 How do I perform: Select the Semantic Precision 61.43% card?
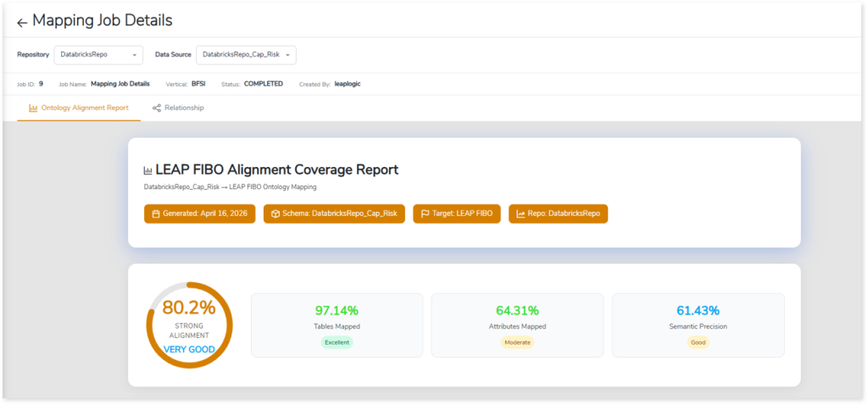coord(698,325)
